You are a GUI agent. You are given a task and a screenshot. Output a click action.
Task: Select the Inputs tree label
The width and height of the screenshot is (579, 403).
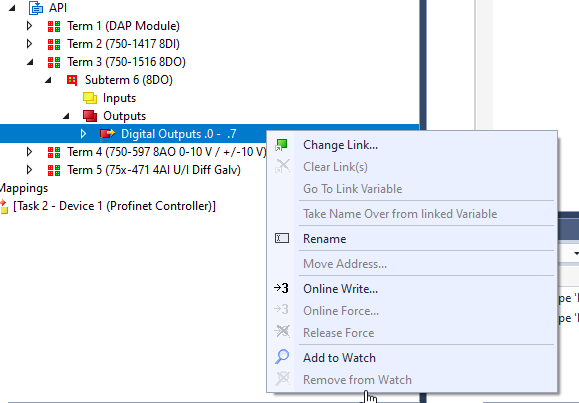(119, 98)
